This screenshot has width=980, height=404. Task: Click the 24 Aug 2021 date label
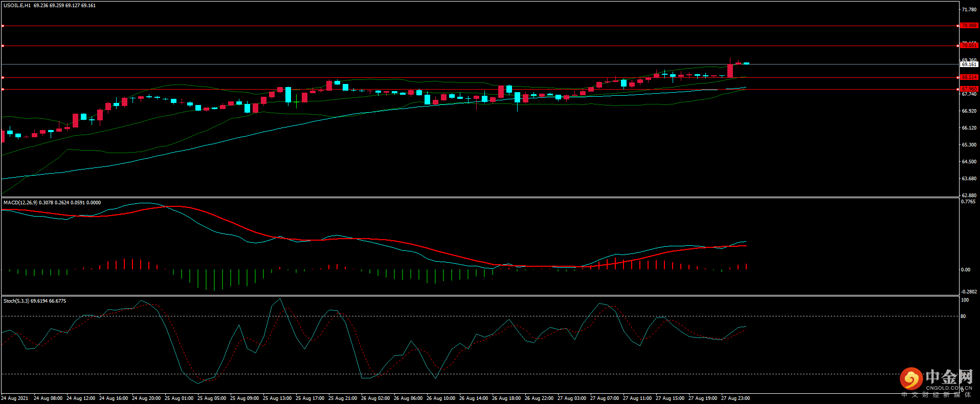[15, 398]
